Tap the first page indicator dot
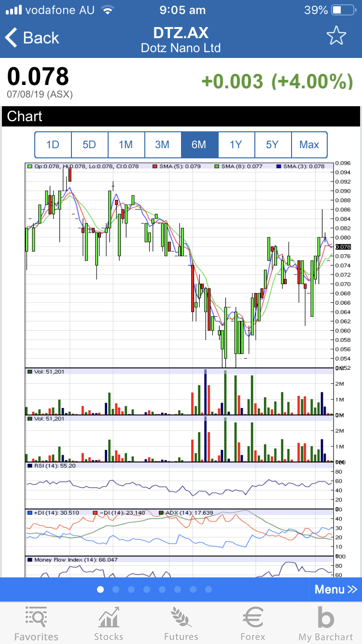This screenshot has width=362, height=644. point(100,589)
